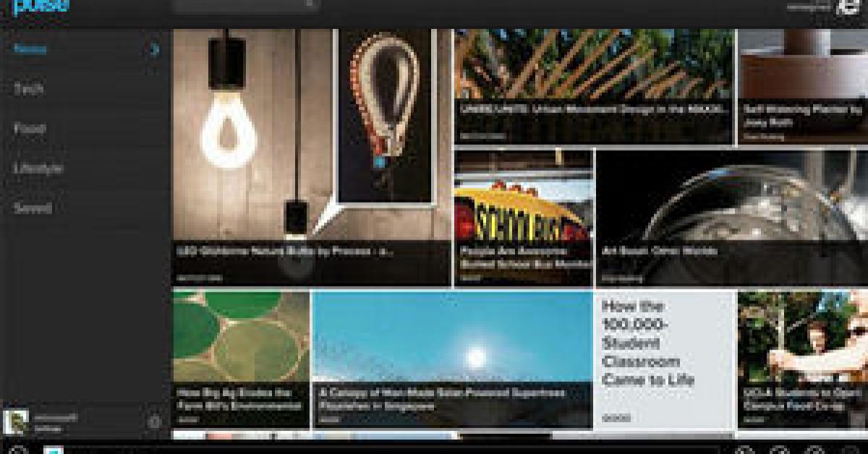Viewport: 868px width, 454px height.
Task: Select the News category
Action: [30, 49]
